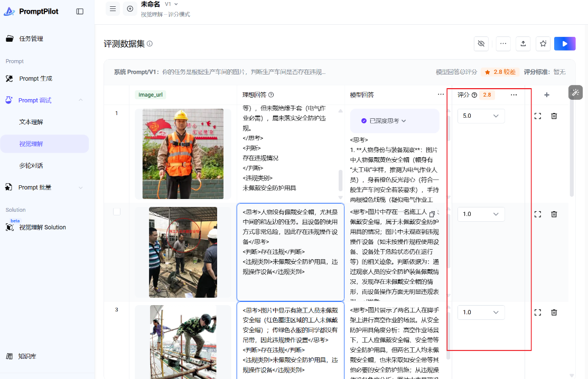
Task: Open row 1 score dropdown showing 5.0
Action: (x=481, y=116)
